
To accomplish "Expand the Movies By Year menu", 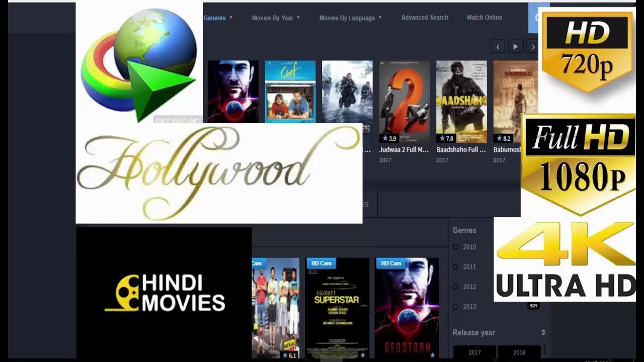I will pyautogui.click(x=276, y=18).
